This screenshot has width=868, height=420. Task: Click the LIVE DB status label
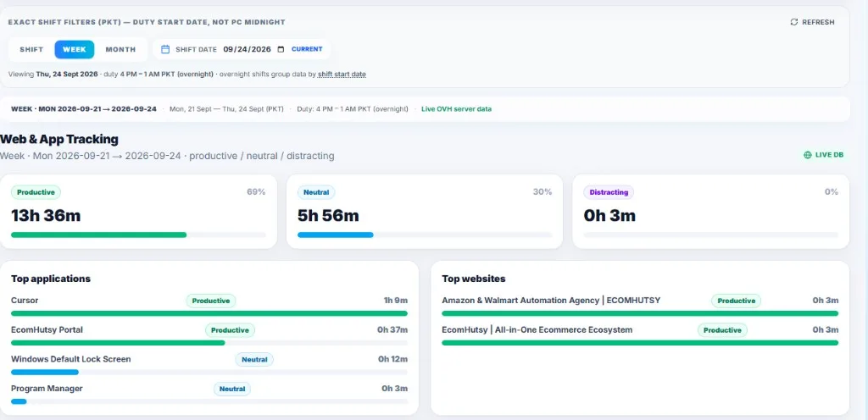point(830,155)
